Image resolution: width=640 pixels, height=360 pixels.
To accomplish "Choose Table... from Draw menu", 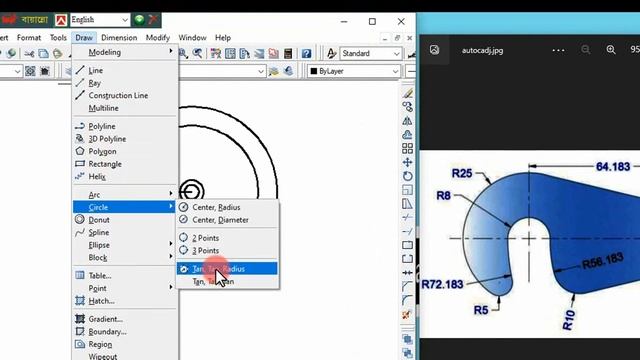I will click(125, 276).
